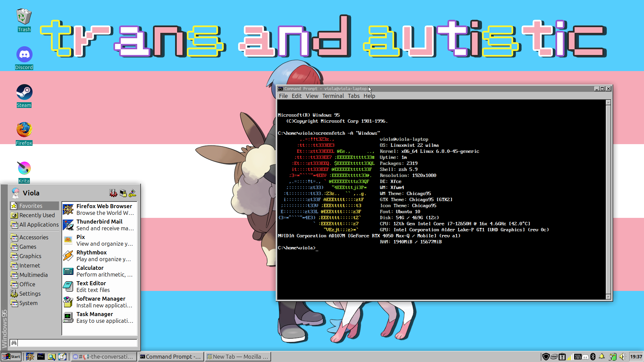Image resolution: width=644 pixels, height=362 pixels.
Task: Open View menu in Command Prompt
Action: pyautogui.click(x=312, y=96)
